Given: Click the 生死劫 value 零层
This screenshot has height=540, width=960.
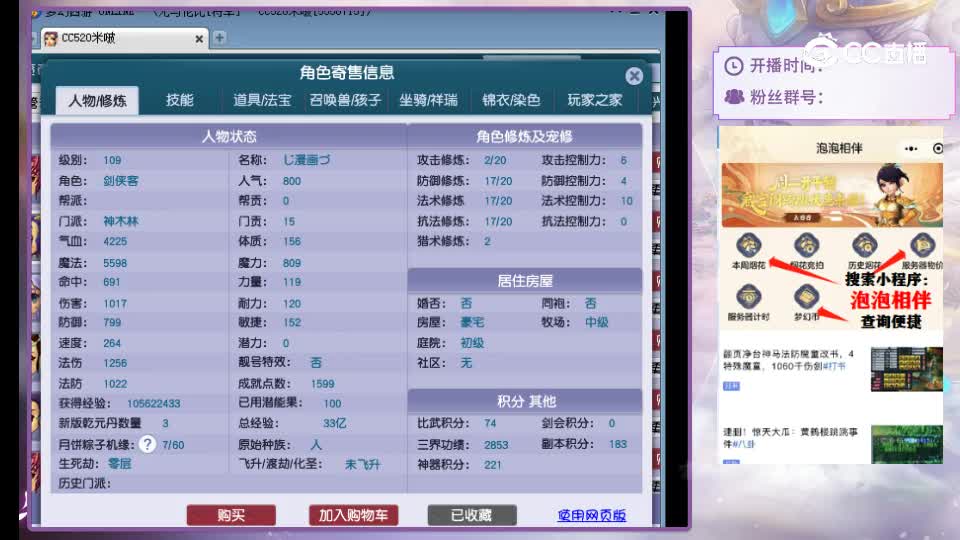Looking at the screenshot, I should pos(119,464).
